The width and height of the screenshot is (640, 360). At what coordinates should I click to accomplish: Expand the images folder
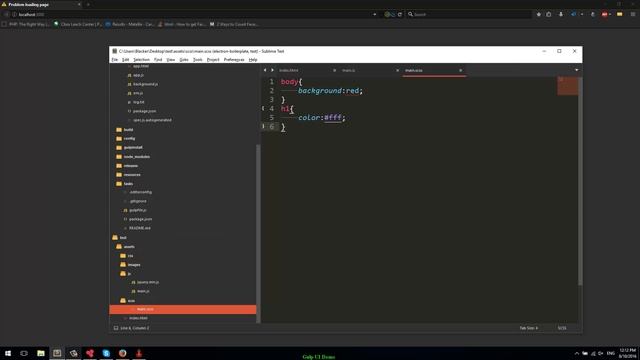pos(133,265)
